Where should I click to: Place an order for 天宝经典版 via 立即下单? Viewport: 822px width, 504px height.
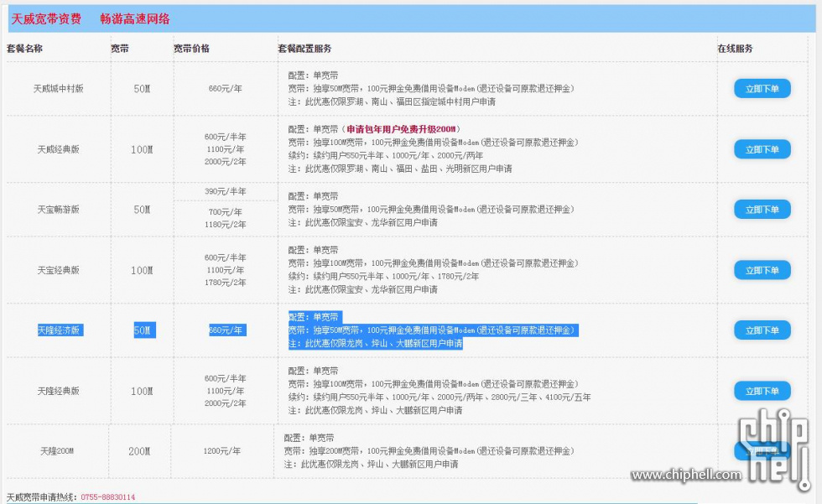click(762, 270)
